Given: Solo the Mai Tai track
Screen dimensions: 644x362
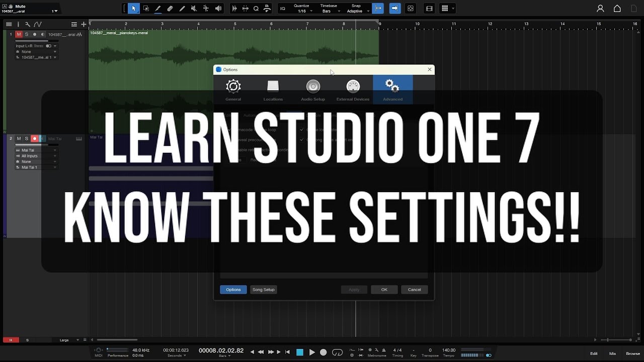Looking at the screenshot, I should pos(27,139).
